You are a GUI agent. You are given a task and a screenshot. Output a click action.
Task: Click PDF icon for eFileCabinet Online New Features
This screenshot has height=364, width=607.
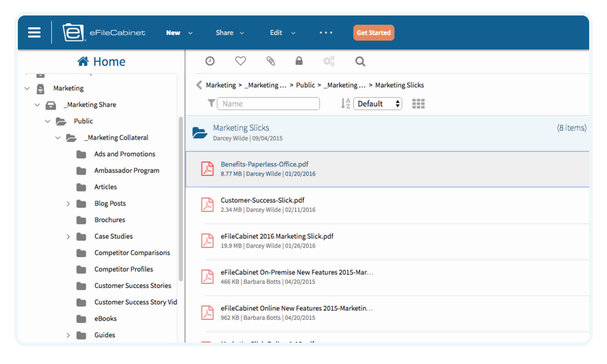(207, 313)
